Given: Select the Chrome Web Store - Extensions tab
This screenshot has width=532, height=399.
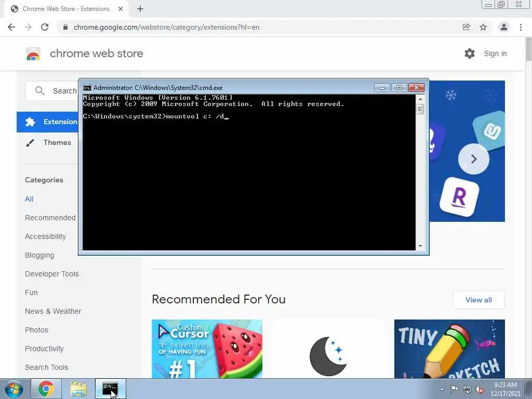Looking at the screenshot, I should pos(66,9).
